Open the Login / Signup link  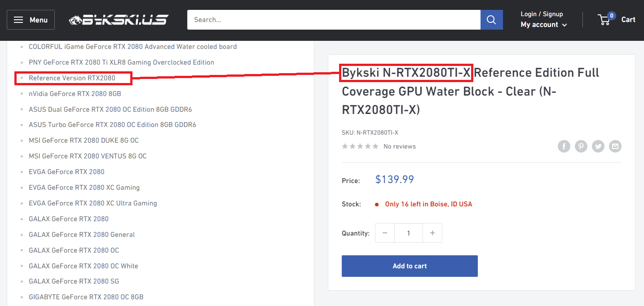coord(541,14)
